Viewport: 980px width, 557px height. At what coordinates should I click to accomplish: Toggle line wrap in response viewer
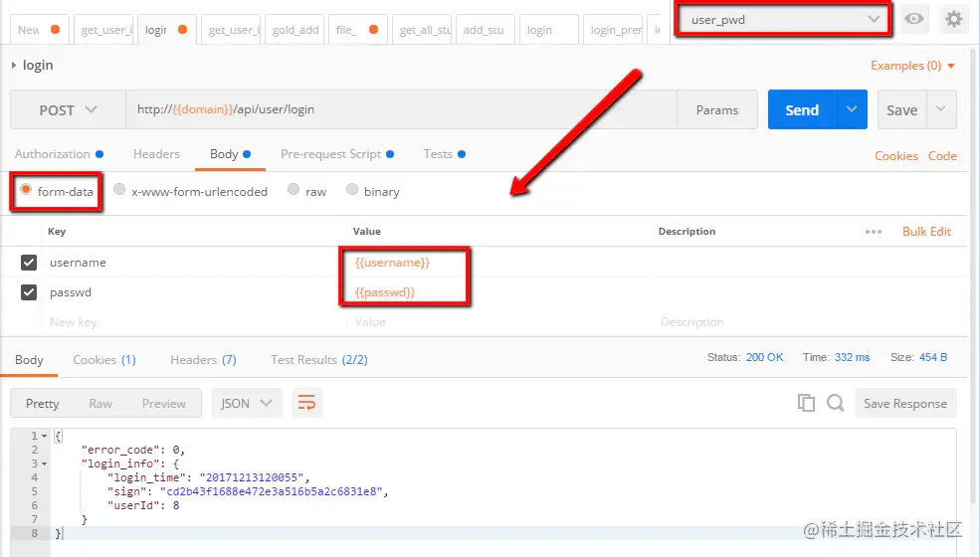pyautogui.click(x=306, y=403)
